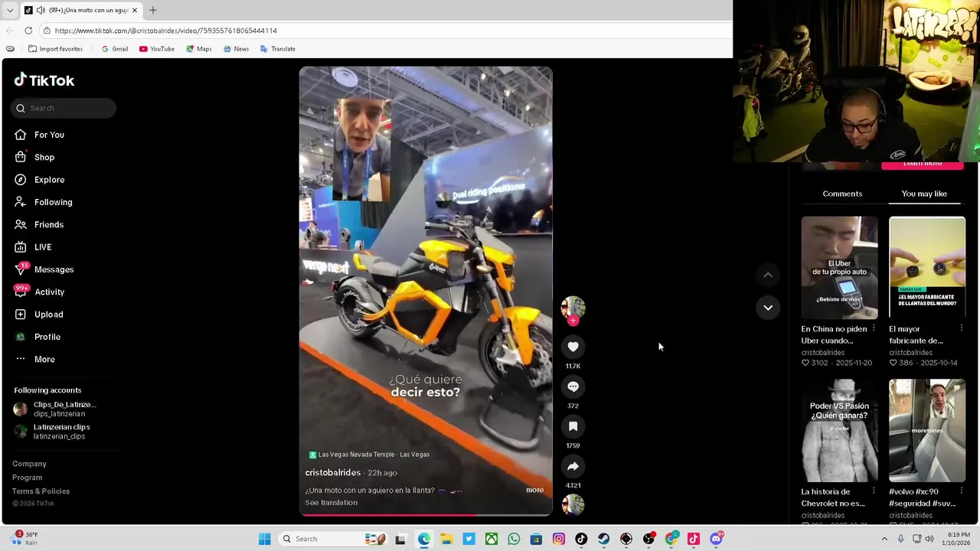980x551 pixels.
Task: Open the taskbar volume control
Action: tap(929, 539)
